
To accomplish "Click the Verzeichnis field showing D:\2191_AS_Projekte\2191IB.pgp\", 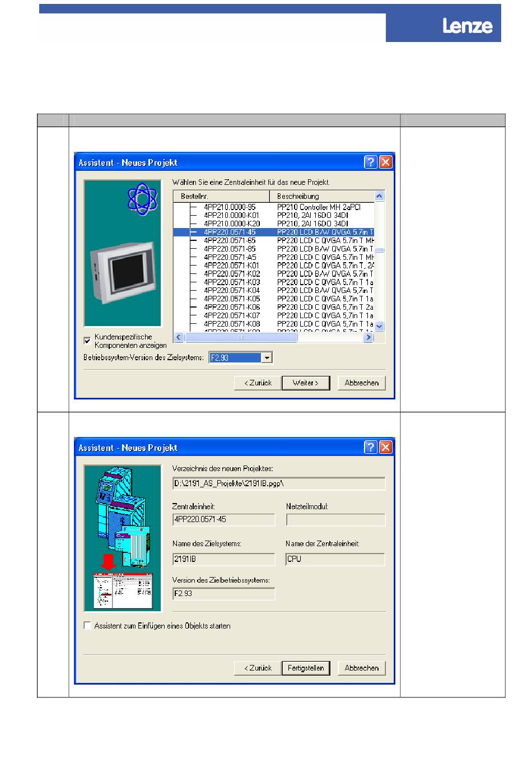I will tap(279, 483).
